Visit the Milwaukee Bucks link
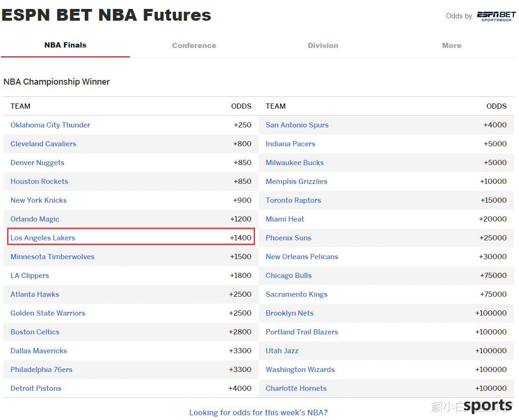The width and height of the screenshot is (519, 420). point(295,163)
